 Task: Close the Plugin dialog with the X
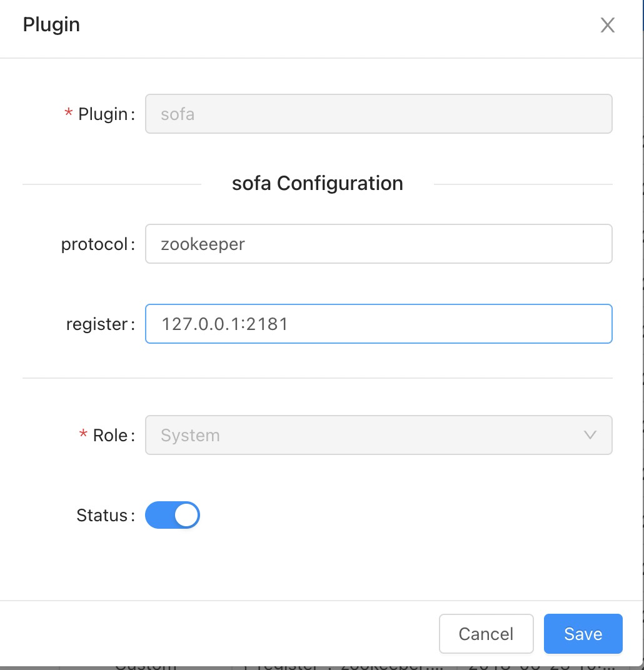point(607,26)
